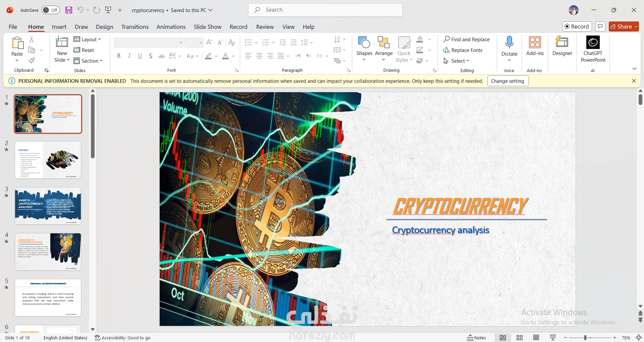Open text highlight color arrow
This screenshot has width=644, height=342.
[x=216, y=56]
